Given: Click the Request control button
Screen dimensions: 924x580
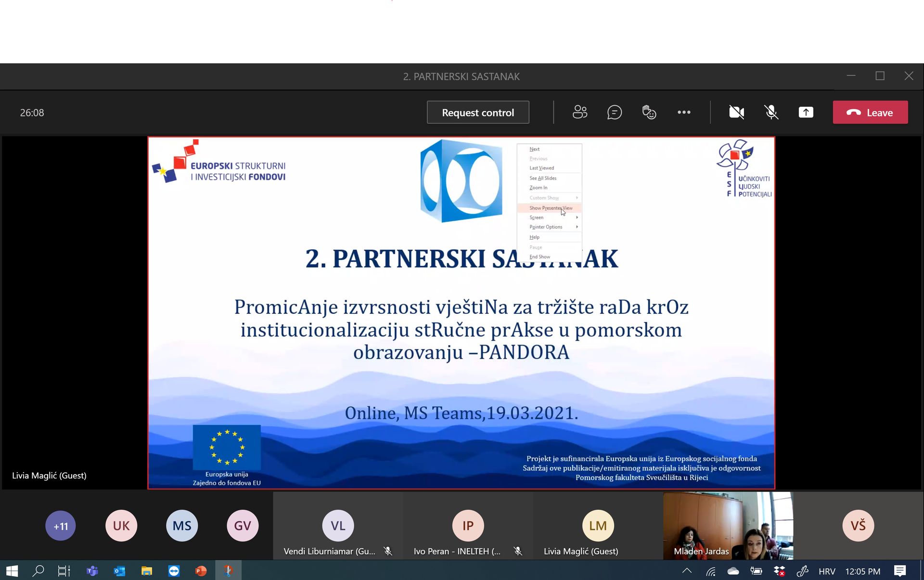Looking at the screenshot, I should [x=478, y=112].
